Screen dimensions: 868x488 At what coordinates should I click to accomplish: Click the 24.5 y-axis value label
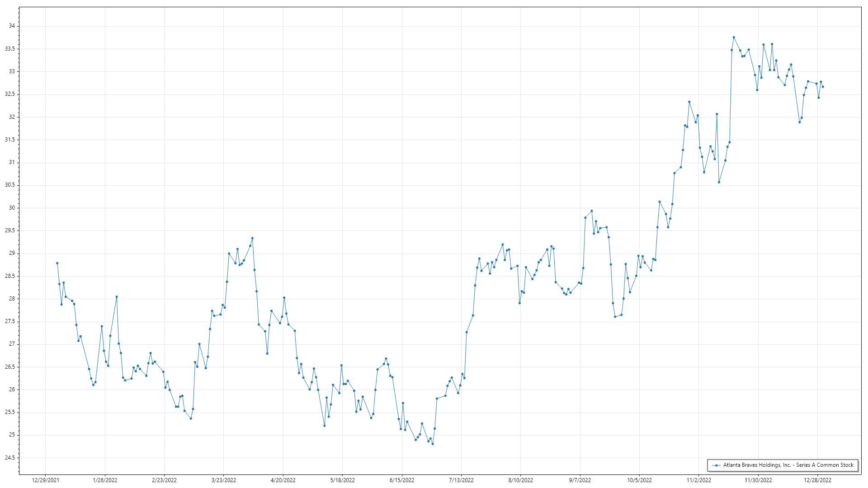(x=10, y=458)
